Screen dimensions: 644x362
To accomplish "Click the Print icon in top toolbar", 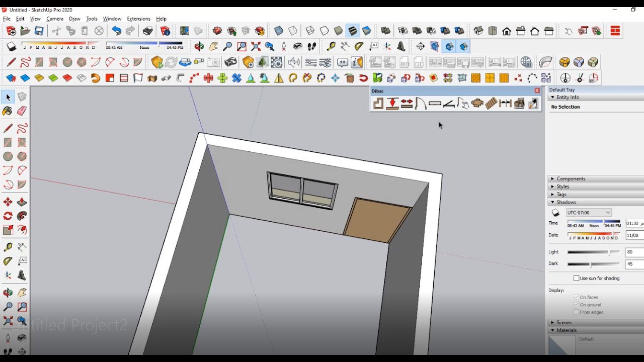I will (x=148, y=31).
